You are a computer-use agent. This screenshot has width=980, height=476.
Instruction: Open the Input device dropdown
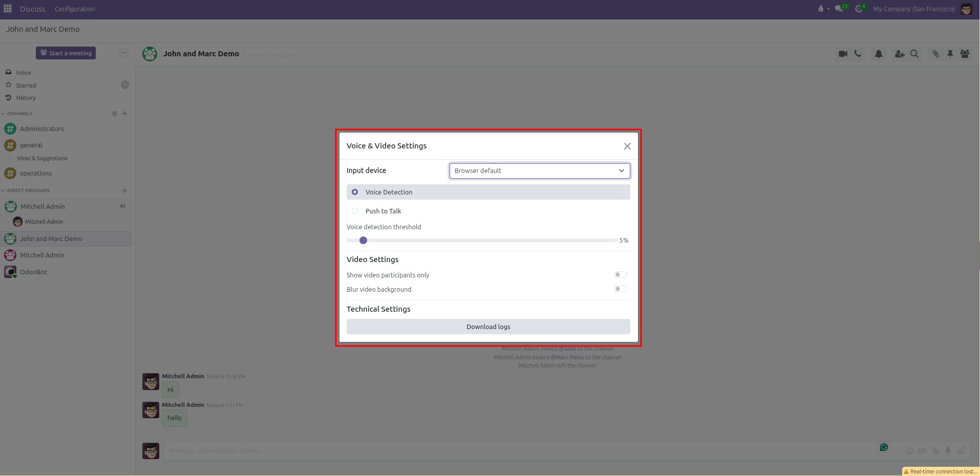[540, 171]
